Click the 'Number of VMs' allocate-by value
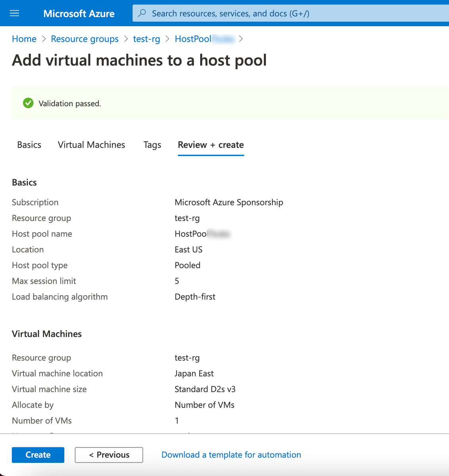This screenshot has height=476, width=449. [204, 405]
